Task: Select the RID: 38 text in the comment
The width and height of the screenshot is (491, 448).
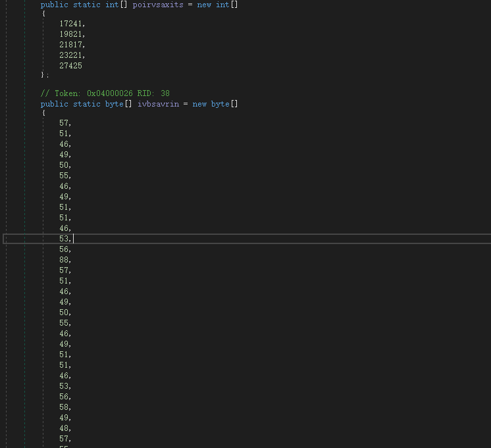Action: click(153, 93)
